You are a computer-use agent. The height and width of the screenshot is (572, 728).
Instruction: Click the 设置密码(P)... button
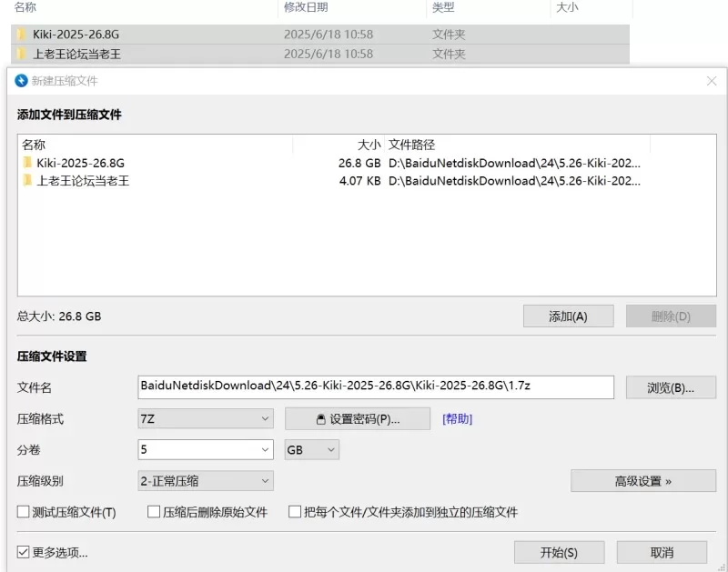coord(358,419)
